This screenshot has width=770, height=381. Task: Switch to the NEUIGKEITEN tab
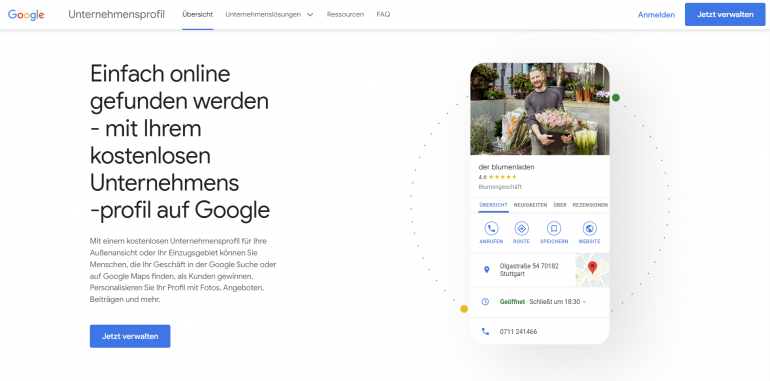pyautogui.click(x=530, y=205)
